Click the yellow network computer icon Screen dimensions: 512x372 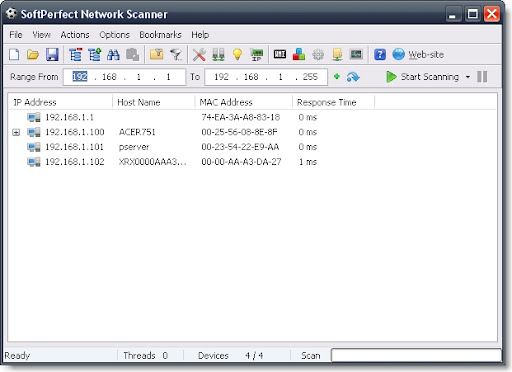[x=337, y=54]
